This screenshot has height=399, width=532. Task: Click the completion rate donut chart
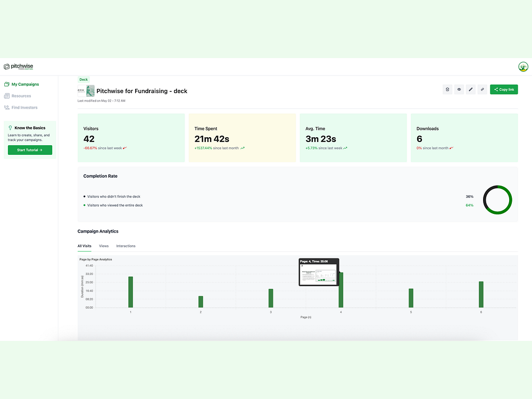pos(497,200)
